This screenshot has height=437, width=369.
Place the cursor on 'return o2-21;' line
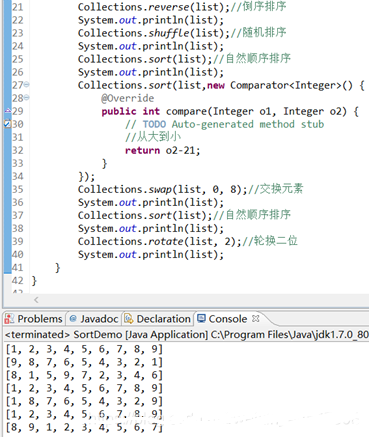[163, 150]
